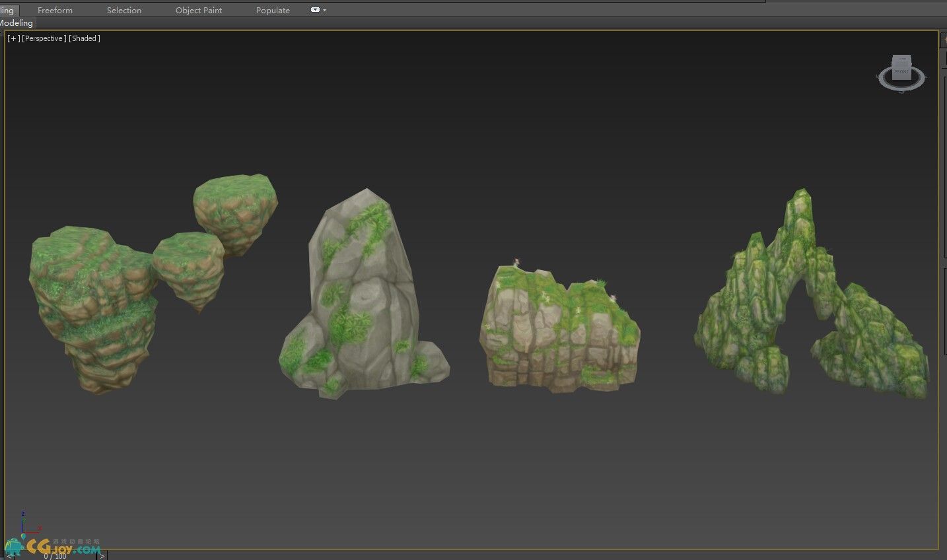Step the time slider back with left arrow
The height and width of the screenshot is (560, 947).
click(9, 557)
